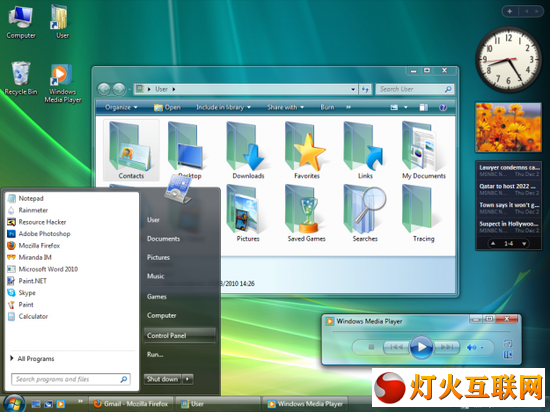
Task: Select the Contacts folder
Action: coord(131,150)
